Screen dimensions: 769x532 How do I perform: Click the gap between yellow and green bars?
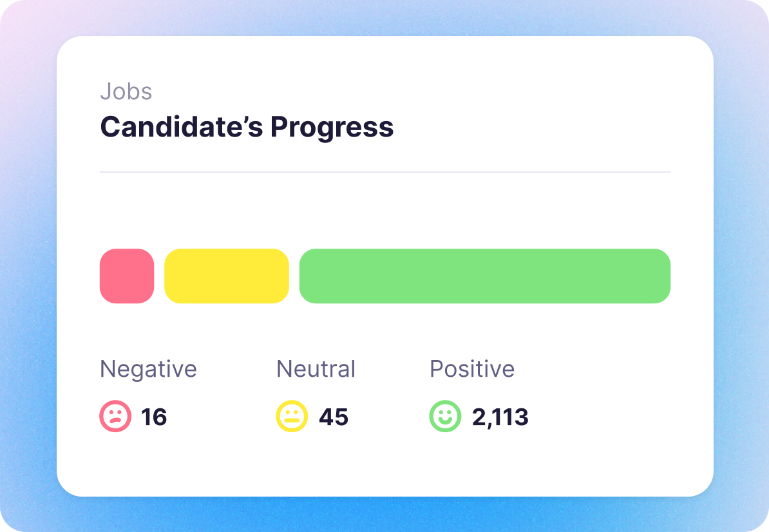pyautogui.click(x=294, y=276)
